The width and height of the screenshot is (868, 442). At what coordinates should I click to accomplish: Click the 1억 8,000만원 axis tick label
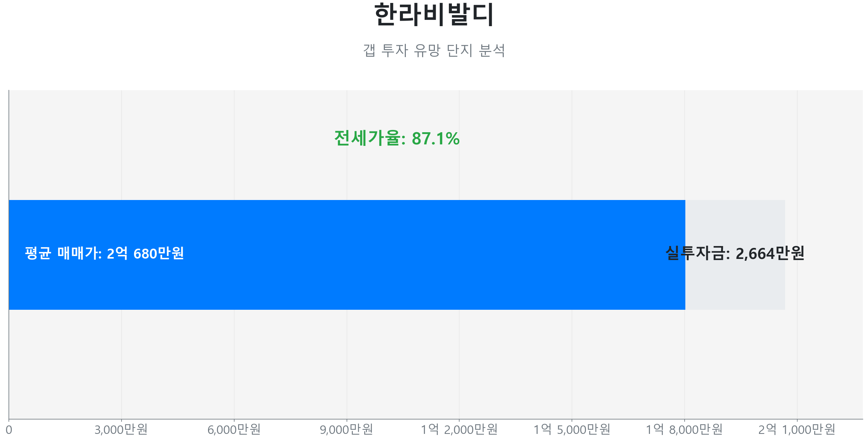[x=684, y=429]
